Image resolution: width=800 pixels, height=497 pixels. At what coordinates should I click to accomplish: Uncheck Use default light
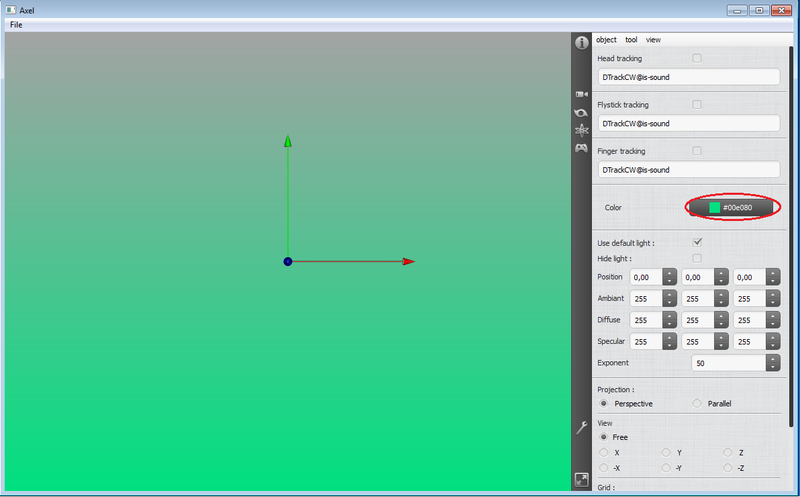click(697, 242)
